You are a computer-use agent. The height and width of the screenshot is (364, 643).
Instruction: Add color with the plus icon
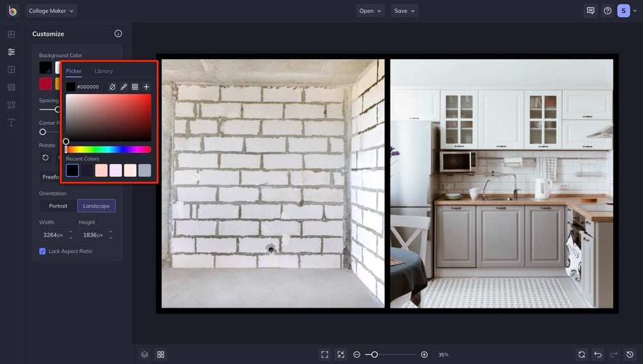coord(146,87)
